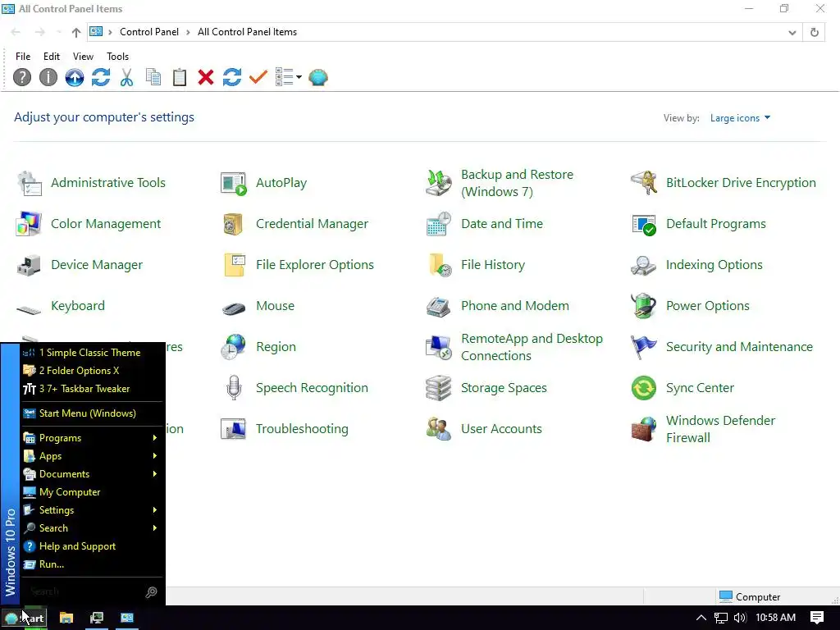
Task: Click the address bar refresh button
Action: (815, 32)
